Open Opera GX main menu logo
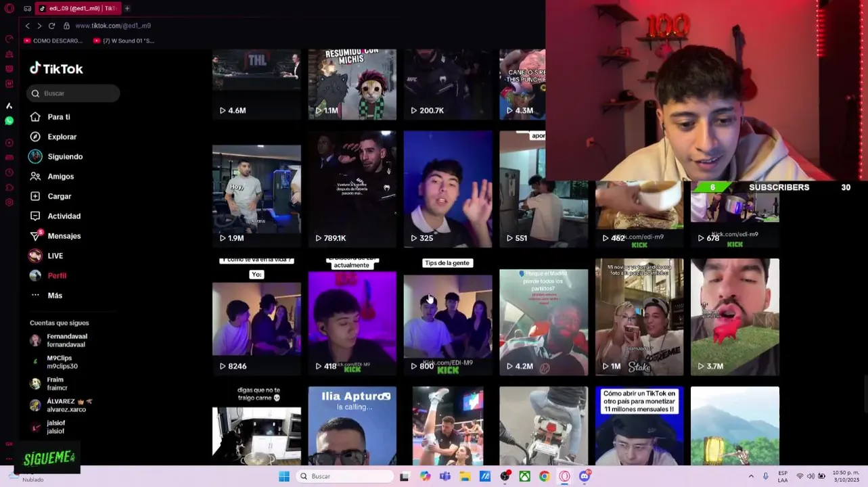The height and width of the screenshot is (487, 868). [x=9, y=8]
